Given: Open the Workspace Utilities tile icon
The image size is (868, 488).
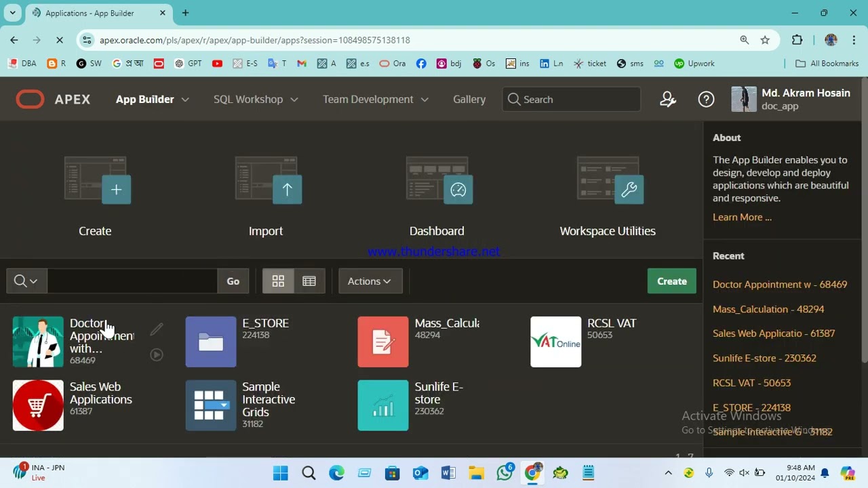Looking at the screenshot, I should coord(610,180).
